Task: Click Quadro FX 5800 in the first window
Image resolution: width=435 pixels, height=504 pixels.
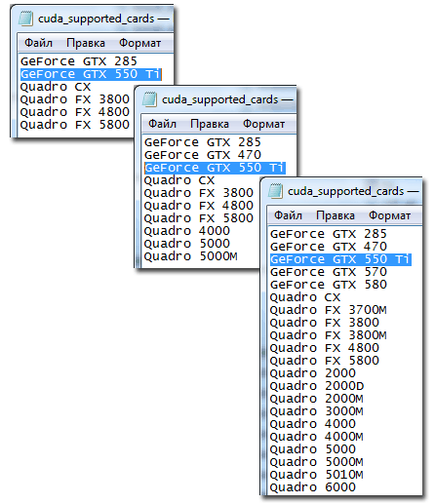Action: [75, 125]
